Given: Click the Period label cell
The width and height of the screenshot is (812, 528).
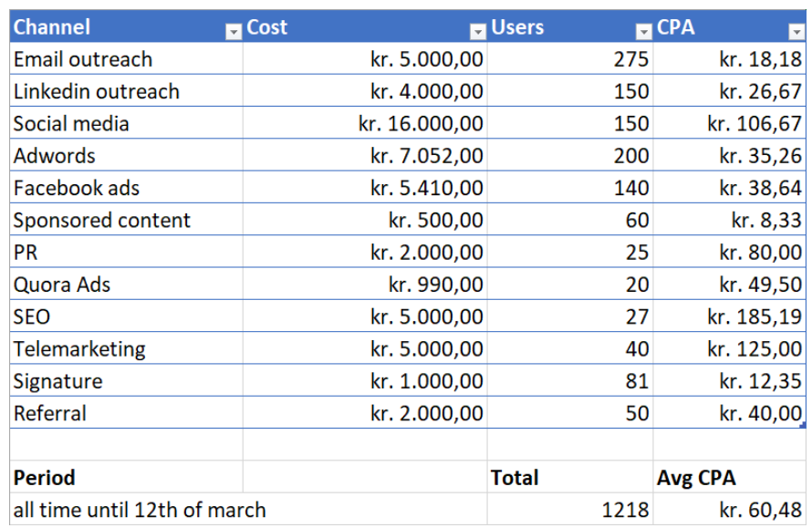Looking at the screenshot, I should click(45, 477).
